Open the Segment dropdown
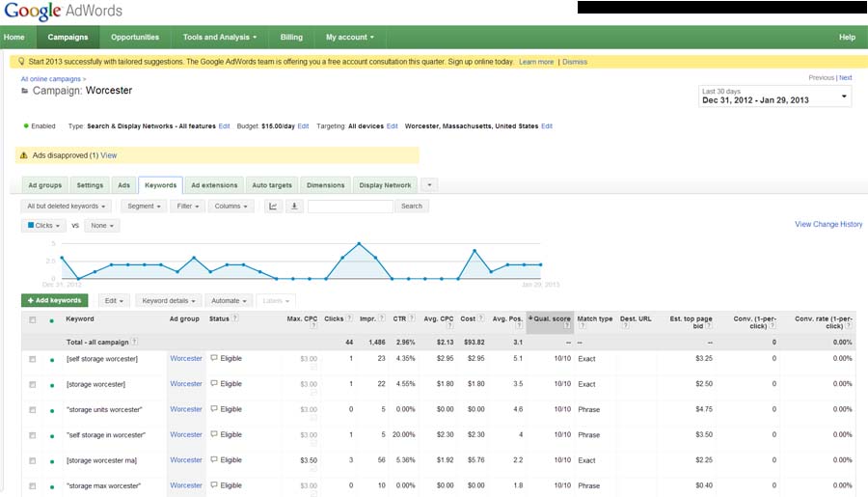868x497 pixels. tap(144, 207)
